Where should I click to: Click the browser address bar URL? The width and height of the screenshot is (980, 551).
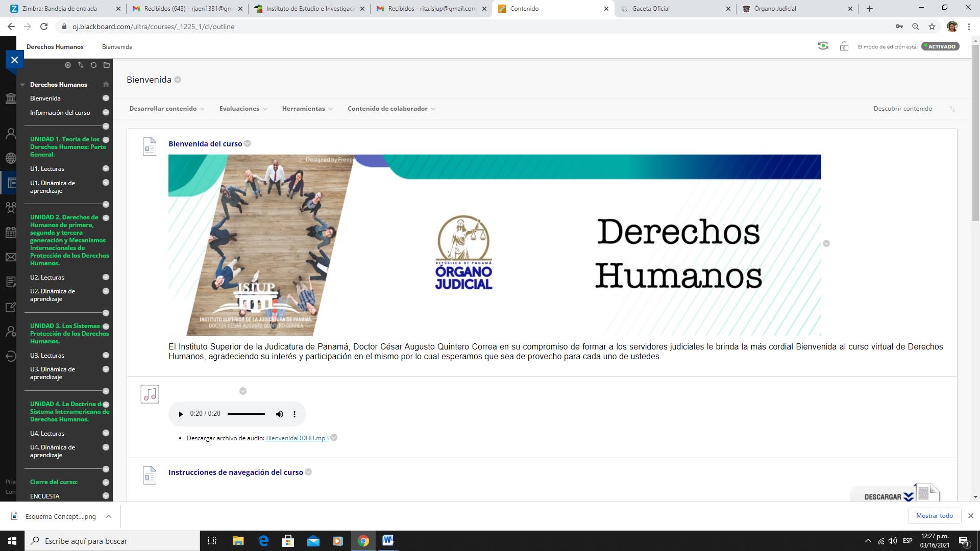[153, 27]
